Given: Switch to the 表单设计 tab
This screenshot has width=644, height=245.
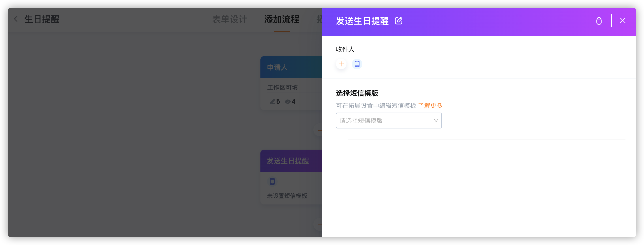Looking at the screenshot, I should point(230,19).
